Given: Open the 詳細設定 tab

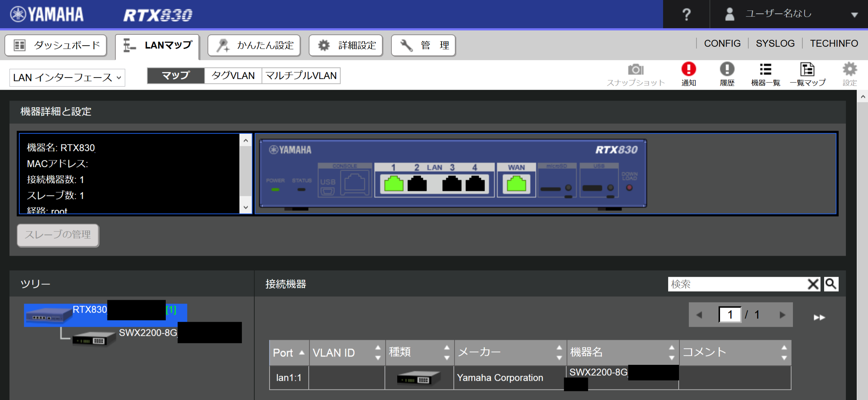Looking at the screenshot, I should pos(346,45).
